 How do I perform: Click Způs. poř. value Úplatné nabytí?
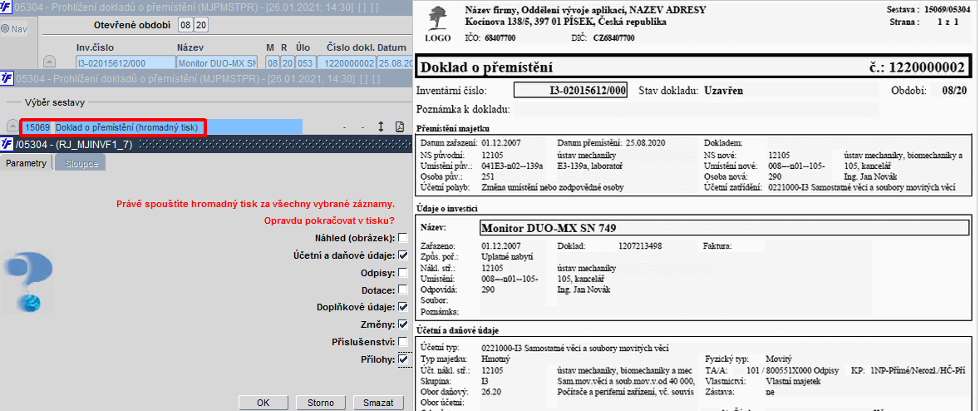click(x=508, y=257)
